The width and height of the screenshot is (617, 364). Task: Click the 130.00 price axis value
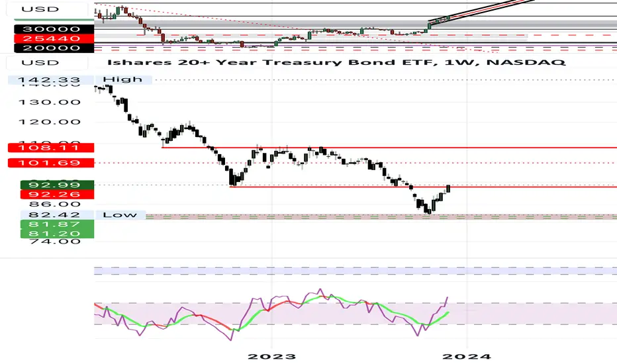pos(50,103)
